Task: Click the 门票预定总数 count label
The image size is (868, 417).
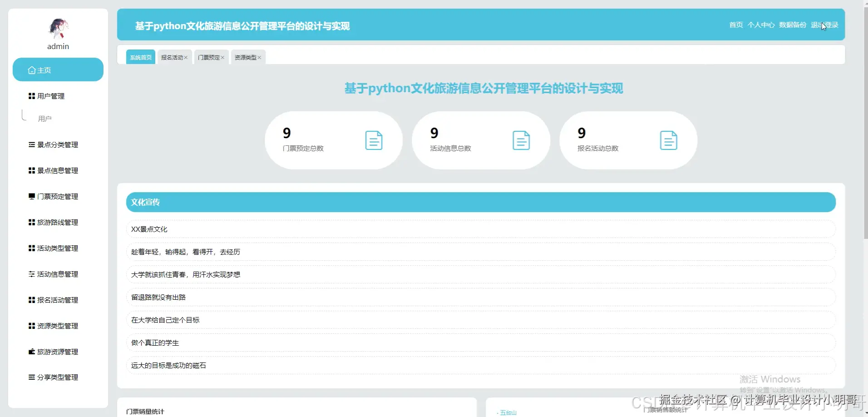Action: coord(303,148)
